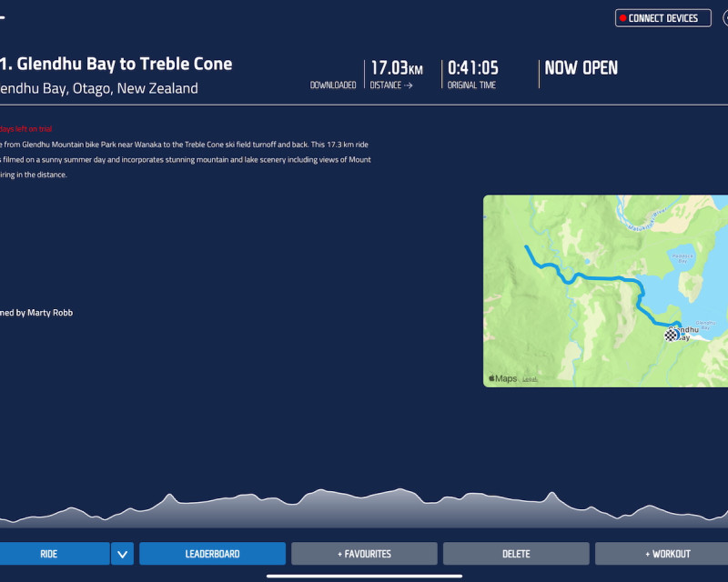
Task: Click the Now Open status label
Action: (581, 68)
